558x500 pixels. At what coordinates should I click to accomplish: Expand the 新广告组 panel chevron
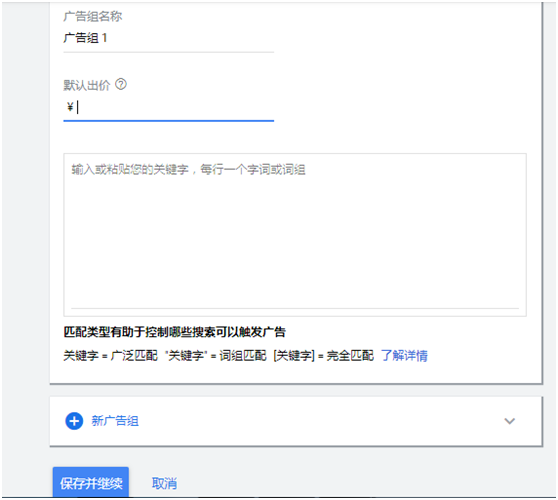tap(510, 421)
